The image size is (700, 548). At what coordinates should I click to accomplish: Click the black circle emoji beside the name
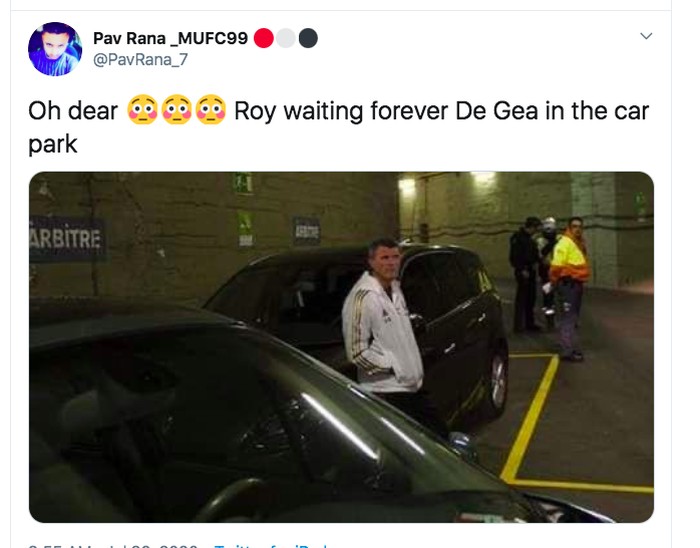tap(308, 38)
